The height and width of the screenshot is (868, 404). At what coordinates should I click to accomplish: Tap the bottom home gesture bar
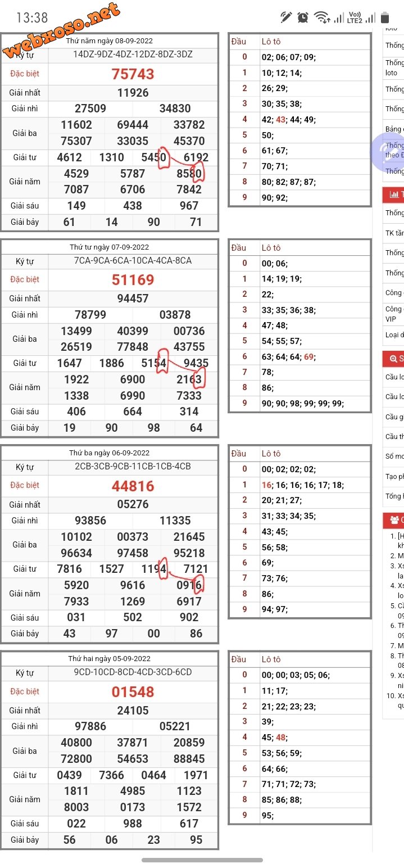point(202,860)
